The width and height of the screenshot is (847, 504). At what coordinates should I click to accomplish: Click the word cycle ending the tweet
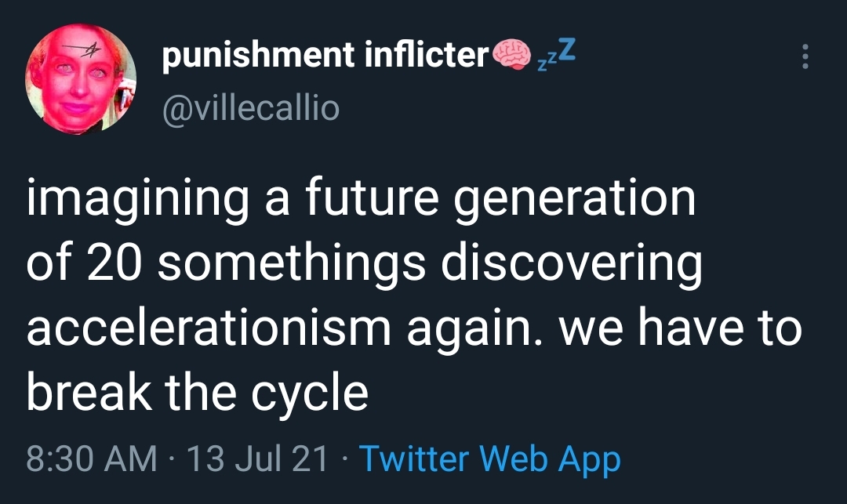[312, 392]
